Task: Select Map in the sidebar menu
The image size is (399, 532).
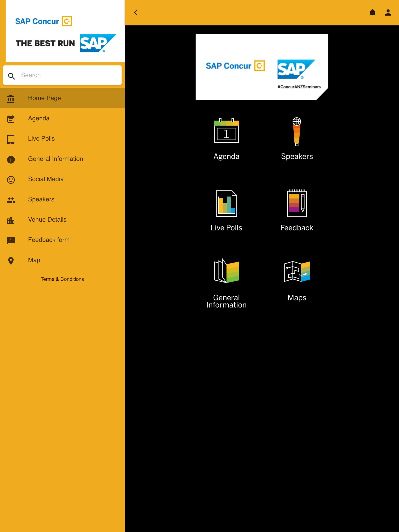Action: coord(62,260)
